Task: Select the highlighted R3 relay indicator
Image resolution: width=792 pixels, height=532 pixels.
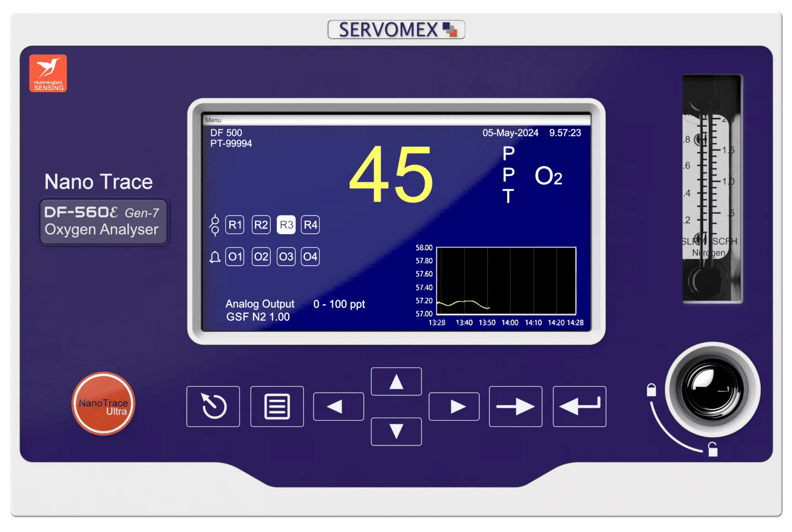Action: click(286, 225)
